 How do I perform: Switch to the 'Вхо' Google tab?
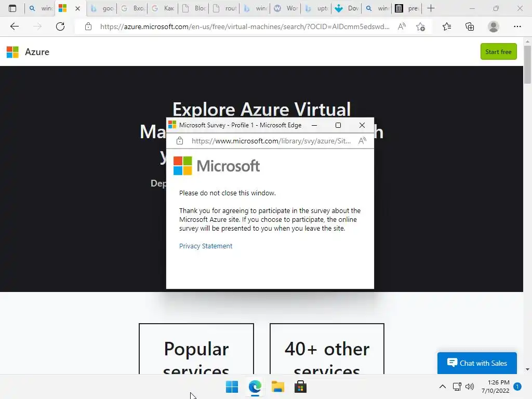[132, 8]
